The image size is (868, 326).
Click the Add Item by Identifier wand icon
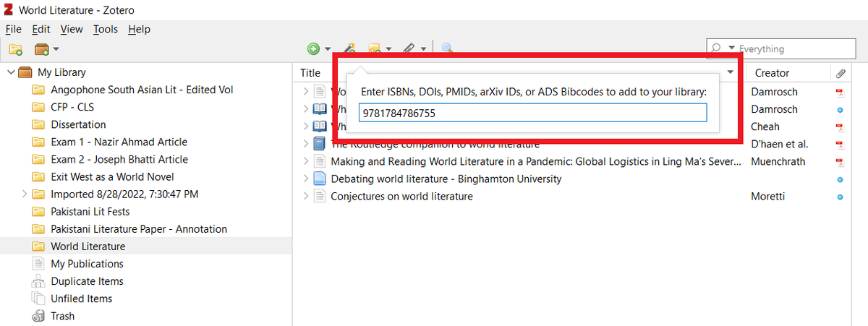pyautogui.click(x=349, y=49)
